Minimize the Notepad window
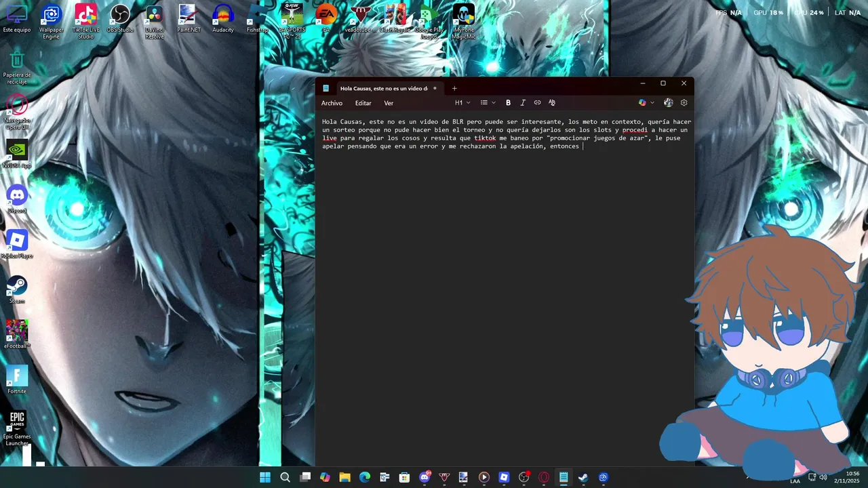This screenshot has height=488, width=868. [x=643, y=83]
